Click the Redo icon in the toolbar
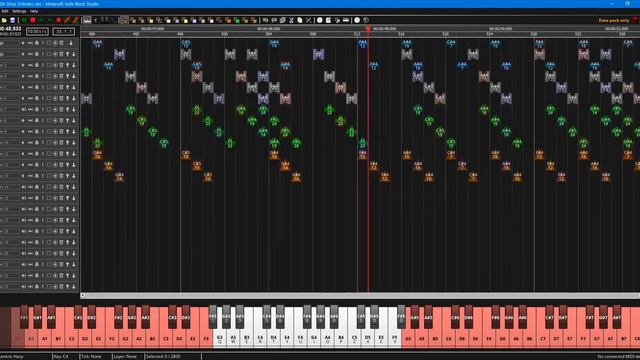 (274, 20)
